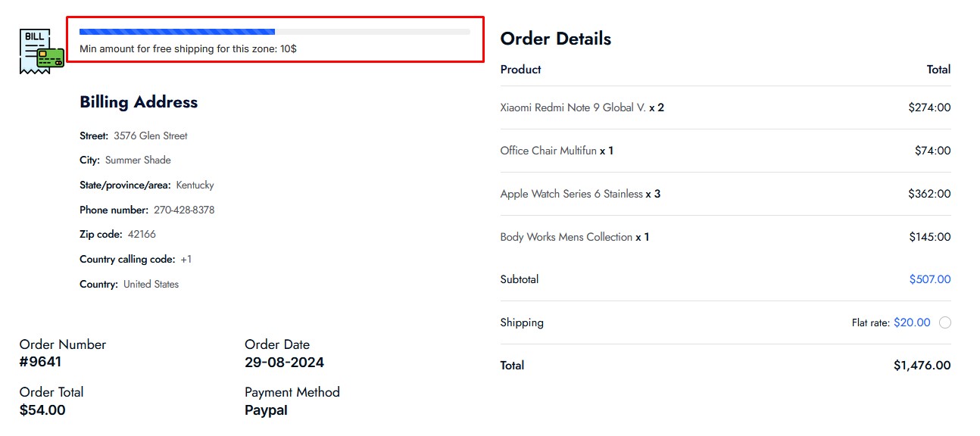Click the Xiaomi Redmi Note 9 Global V. product

[x=573, y=107]
